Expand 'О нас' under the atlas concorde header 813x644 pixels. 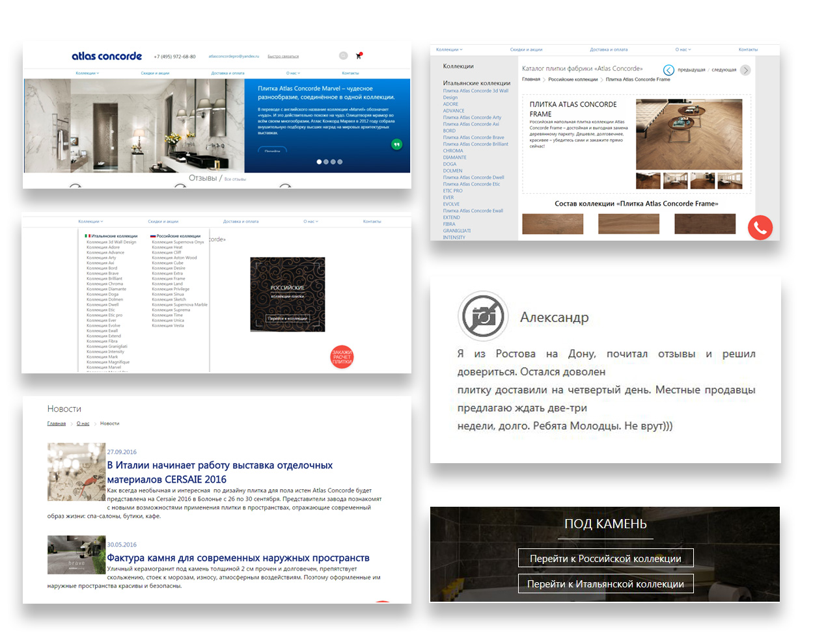[x=294, y=74]
